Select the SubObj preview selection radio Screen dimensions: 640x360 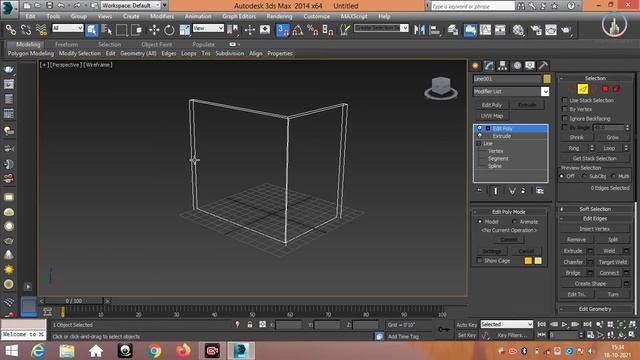584,176
